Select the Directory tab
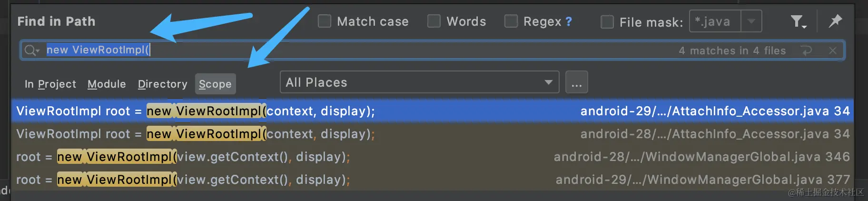This screenshot has width=868, height=201. pyautogui.click(x=162, y=84)
